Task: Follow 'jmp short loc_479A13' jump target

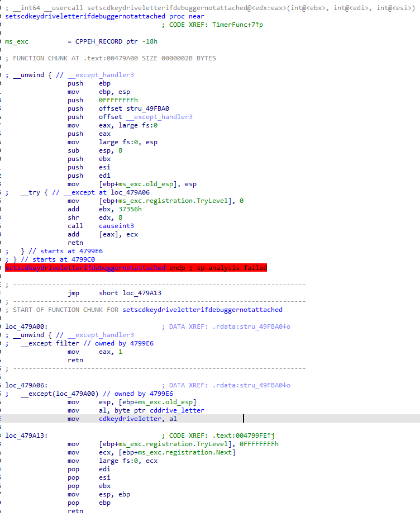Action: (142, 293)
